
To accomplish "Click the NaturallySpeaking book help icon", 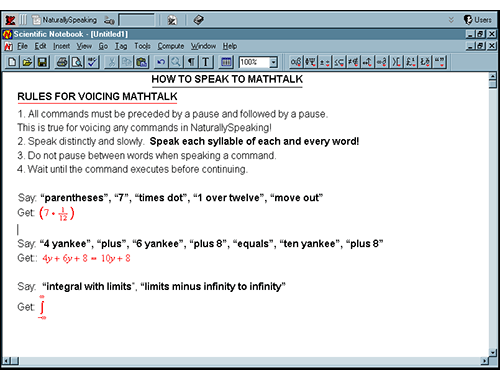I will 198,20.
